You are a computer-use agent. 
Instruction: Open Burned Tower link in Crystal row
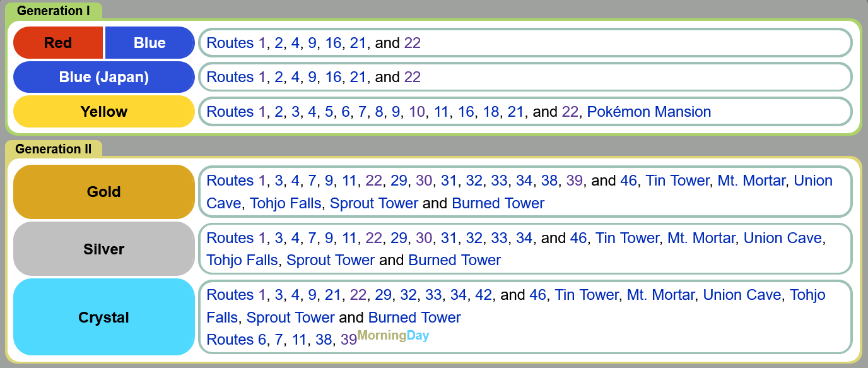[414, 317]
